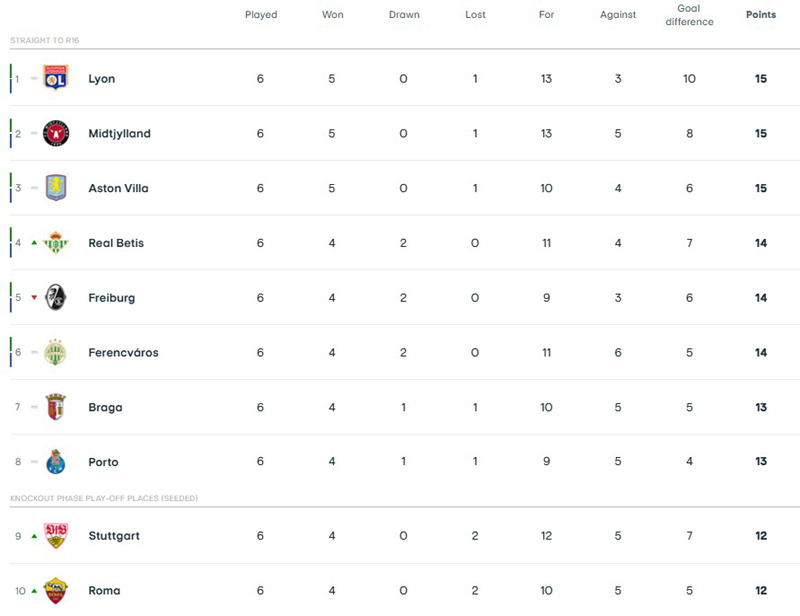Click the Lyon club crest
The height and width of the screenshot is (616, 800).
(56, 78)
